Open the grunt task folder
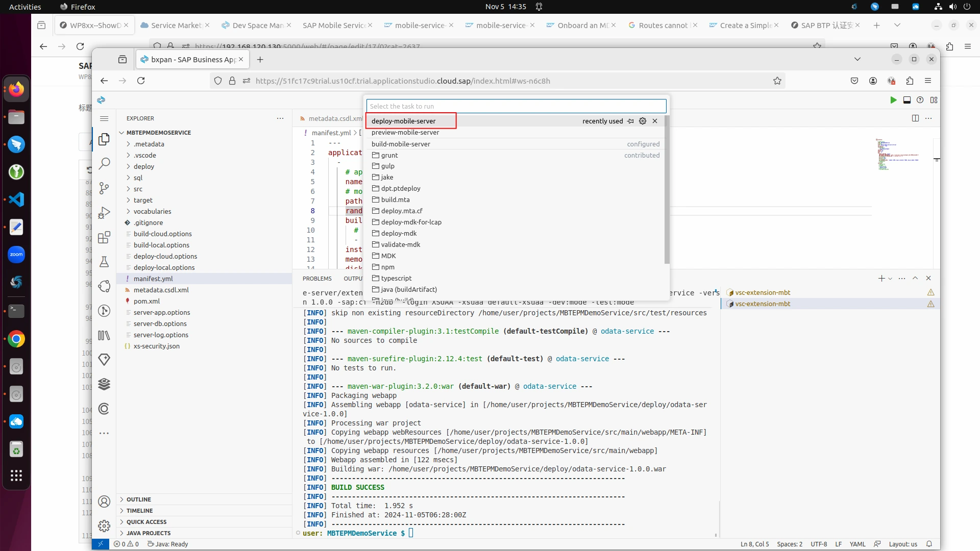The image size is (980, 551). [x=515, y=155]
